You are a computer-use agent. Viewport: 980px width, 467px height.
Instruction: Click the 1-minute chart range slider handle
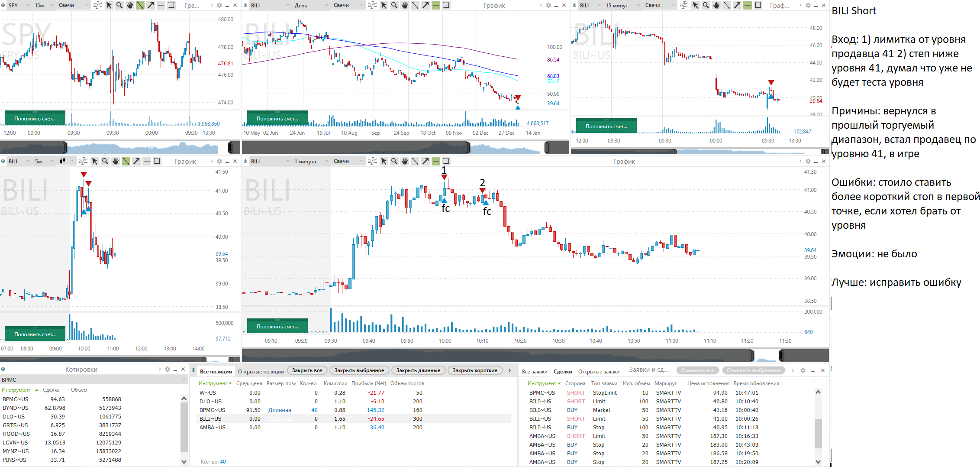[751, 356]
